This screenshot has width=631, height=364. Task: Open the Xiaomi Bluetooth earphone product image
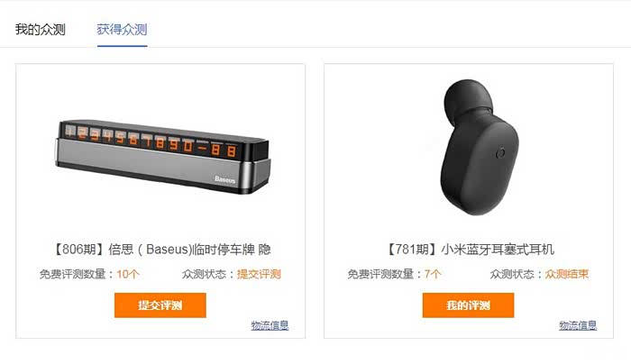coord(479,147)
